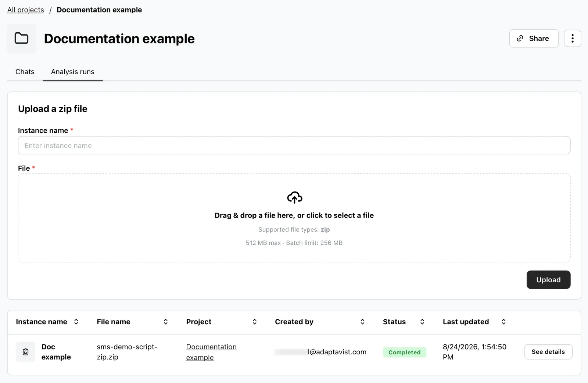Image resolution: width=588 pixels, height=383 pixels.
Task: Sort by Status column
Action: pyautogui.click(x=422, y=322)
